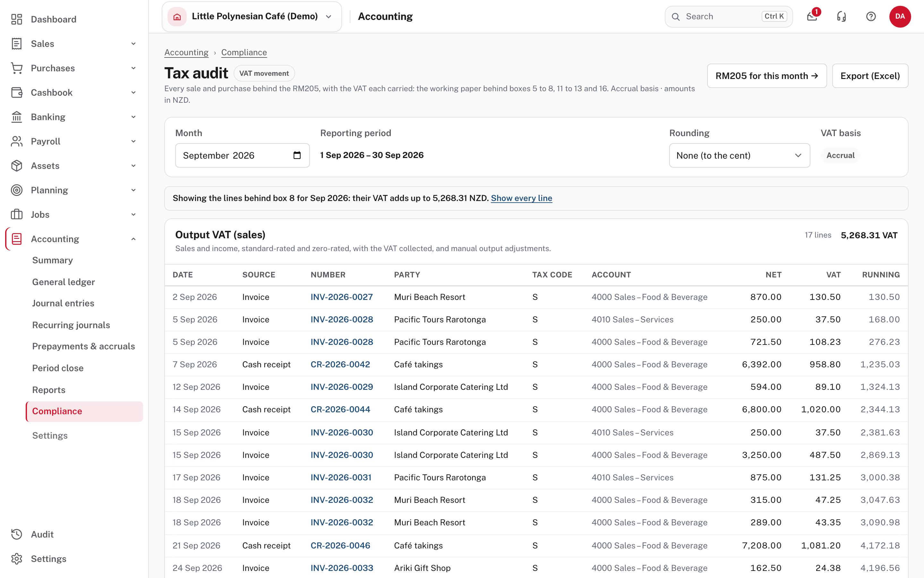
Task: Focus the Search field
Action: tap(729, 16)
